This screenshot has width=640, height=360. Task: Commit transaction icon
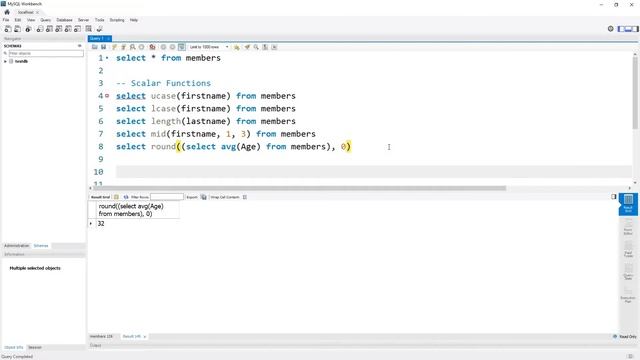pyautogui.click(x=163, y=47)
